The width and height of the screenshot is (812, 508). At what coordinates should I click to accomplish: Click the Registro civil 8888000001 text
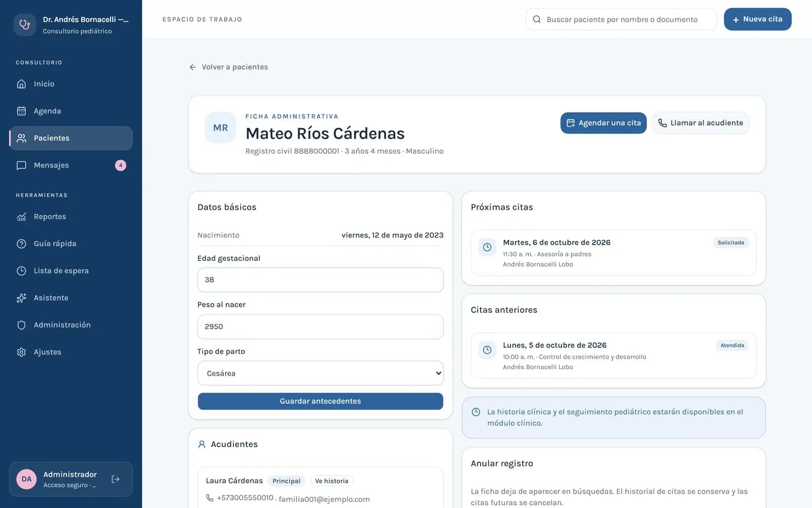pyautogui.click(x=292, y=151)
